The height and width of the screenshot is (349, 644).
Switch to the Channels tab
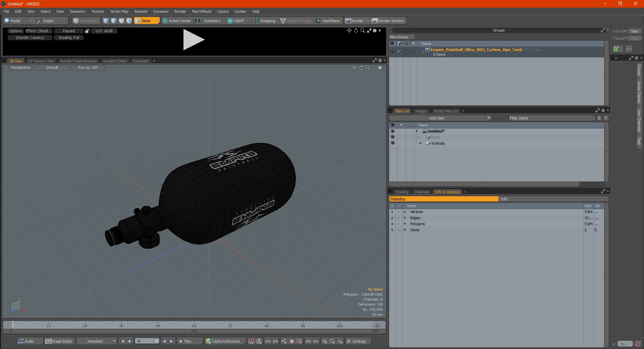422,192
